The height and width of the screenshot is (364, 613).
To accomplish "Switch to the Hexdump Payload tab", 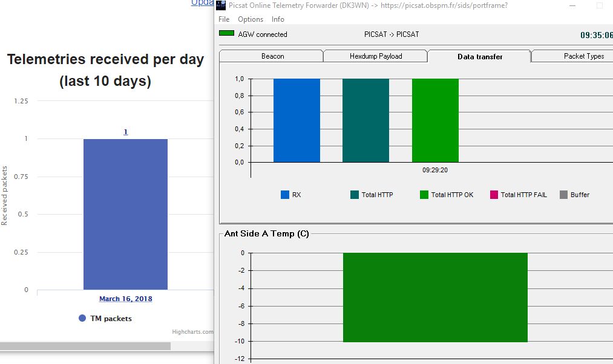I will click(x=376, y=56).
